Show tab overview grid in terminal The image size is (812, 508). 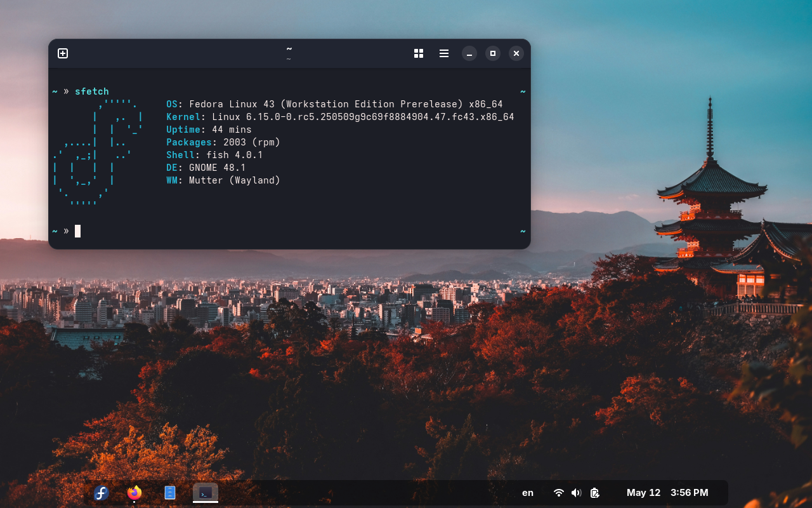tap(419, 53)
